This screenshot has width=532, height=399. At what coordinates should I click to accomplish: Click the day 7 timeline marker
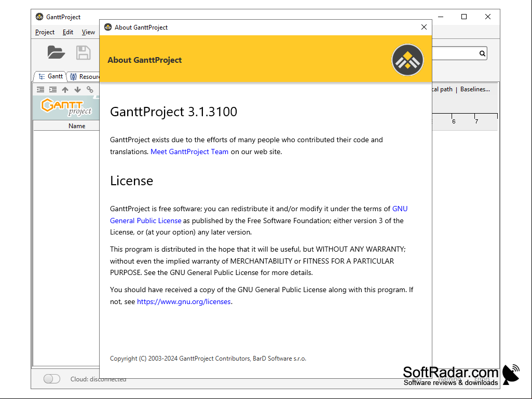476,121
